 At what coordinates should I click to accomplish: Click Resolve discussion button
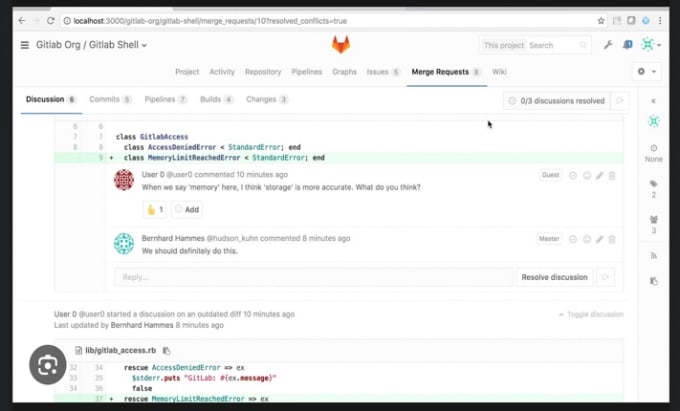tap(554, 277)
